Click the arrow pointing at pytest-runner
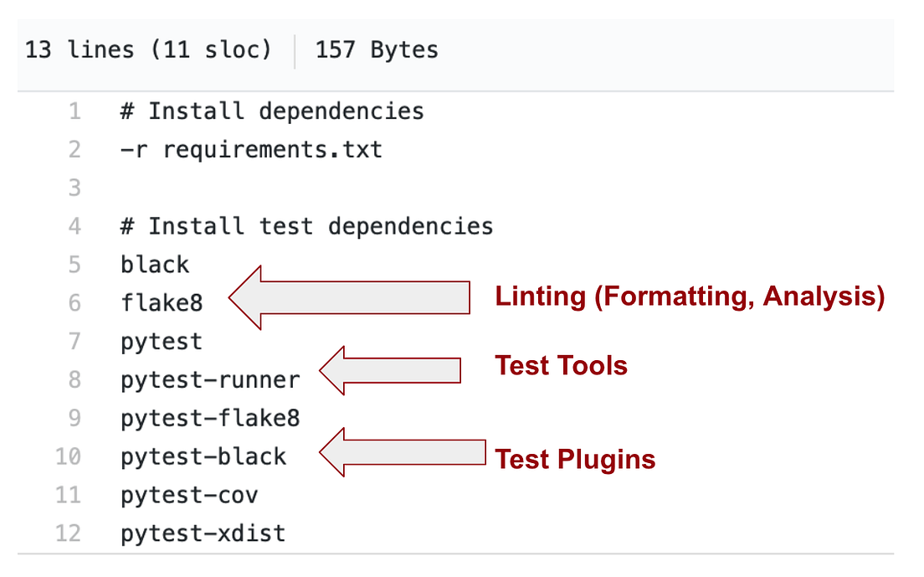 391,370
